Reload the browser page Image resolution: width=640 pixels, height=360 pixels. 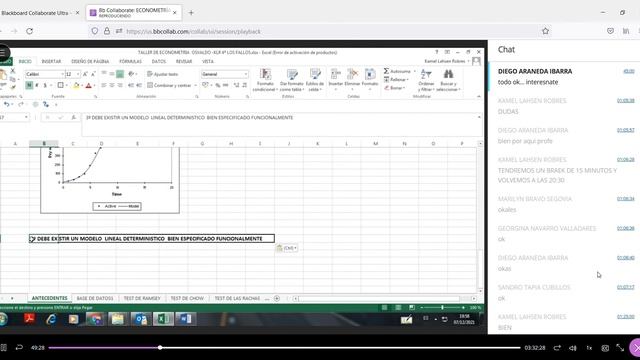[x=29, y=31]
